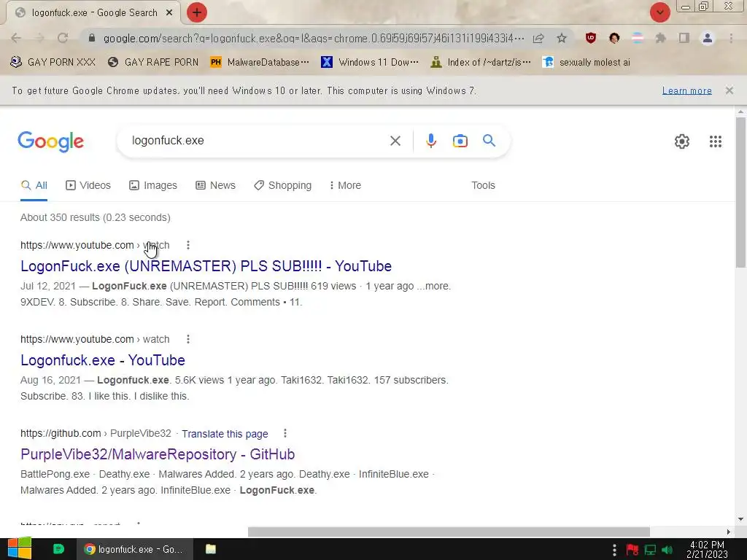Viewport: 747px width, 560px height.
Task: Submit search with the magnifier icon
Action: click(489, 141)
